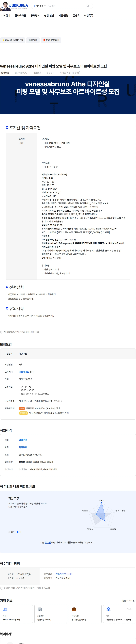This screenshot has width=136, height=644.
Task: Click the blue circle bullet by 전형절차
Action: tap(7, 287)
